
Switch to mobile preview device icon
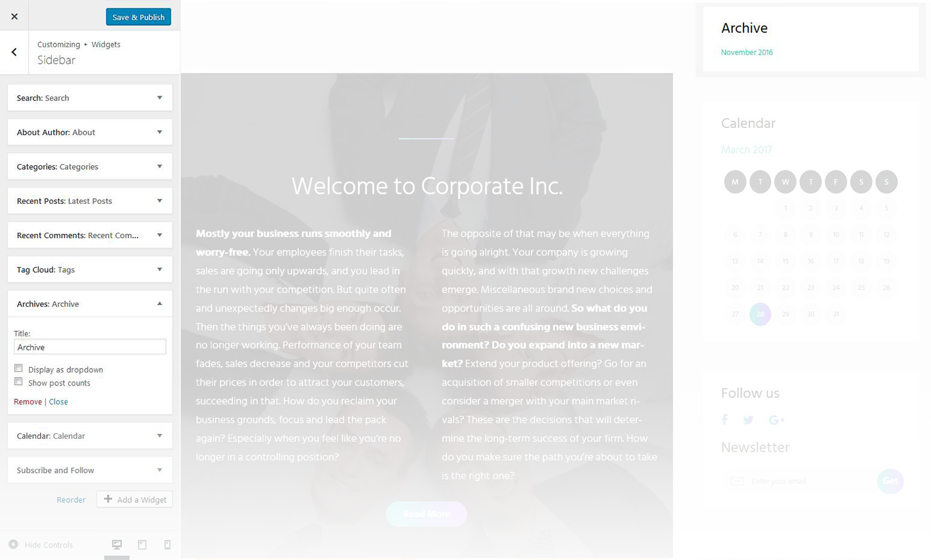pyautogui.click(x=167, y=544)
